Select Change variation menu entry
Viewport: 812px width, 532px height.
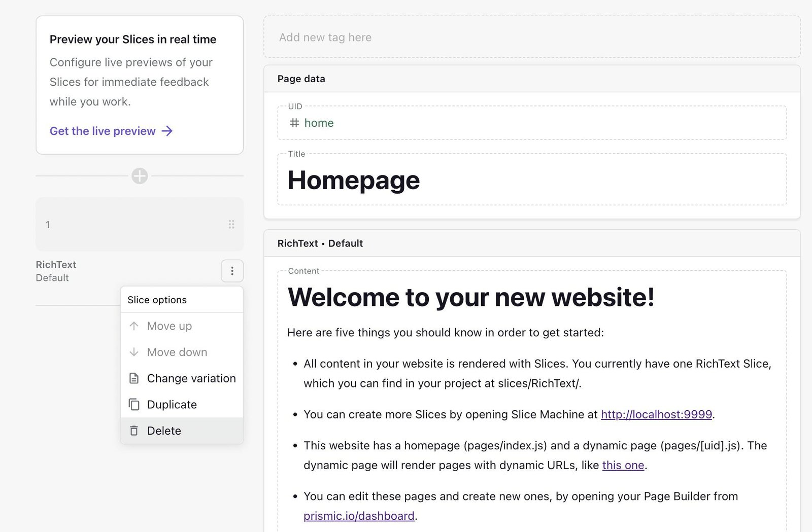pos(191,378)
